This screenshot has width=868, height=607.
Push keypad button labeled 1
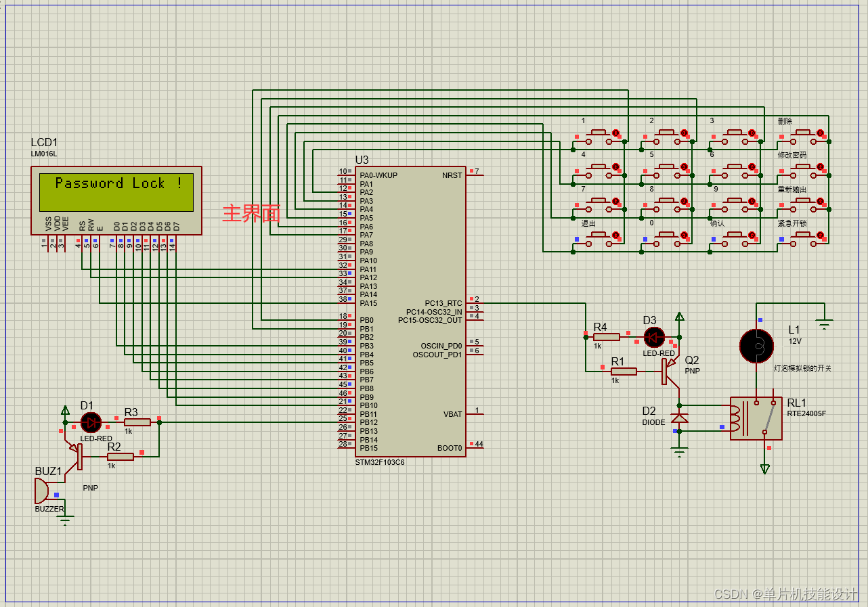pyautogui.click(x=598, y=136)
